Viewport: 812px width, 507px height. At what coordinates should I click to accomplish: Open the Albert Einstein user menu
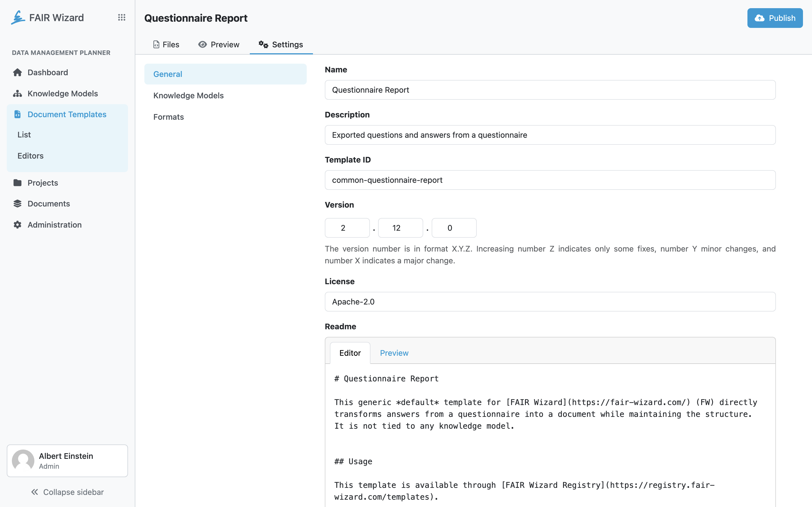tap(67, 461)
